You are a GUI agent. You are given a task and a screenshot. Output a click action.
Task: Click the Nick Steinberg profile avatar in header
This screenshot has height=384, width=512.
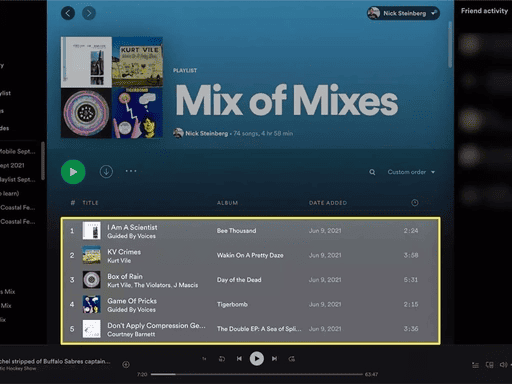374,13
